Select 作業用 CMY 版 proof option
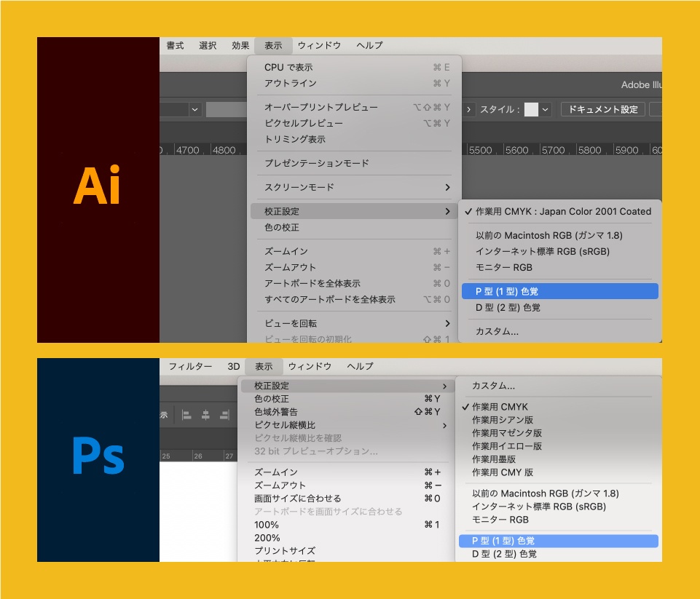This screenshot has height=599, width=700. (559, 473)
